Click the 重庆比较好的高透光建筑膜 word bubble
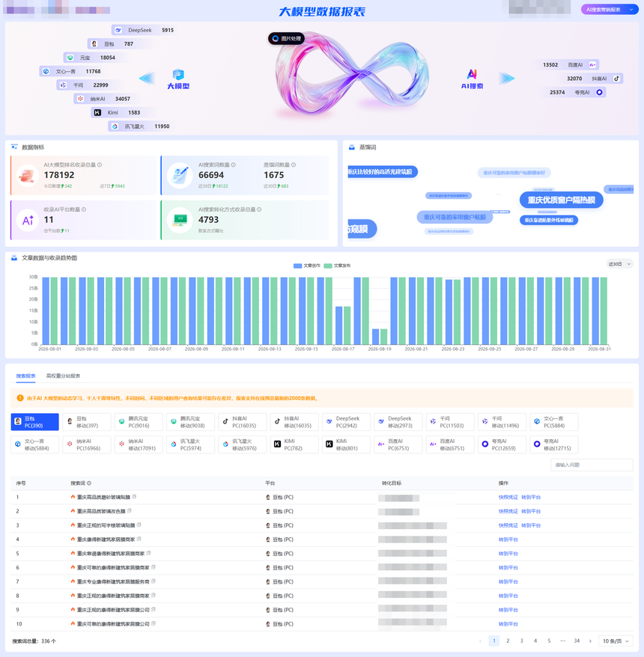The width and height of the screenshot is (644, 657). point(383,172)
